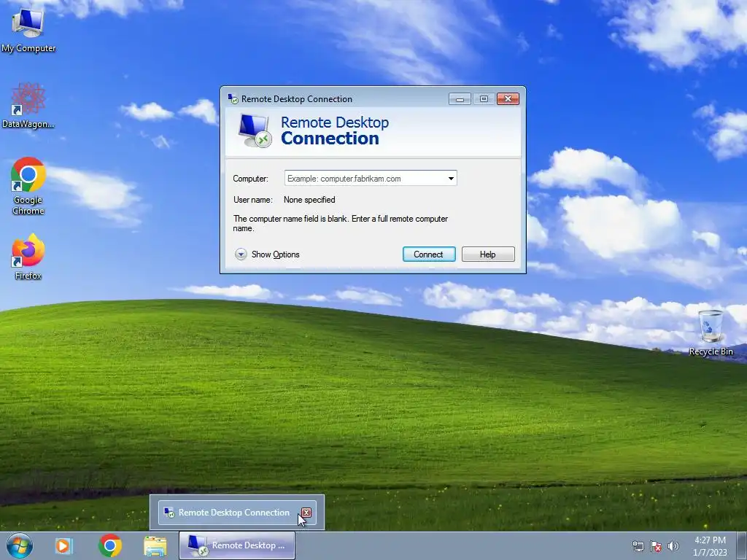
Task: Open Windows Explorer from taskbar
Action: pos(155,546)
